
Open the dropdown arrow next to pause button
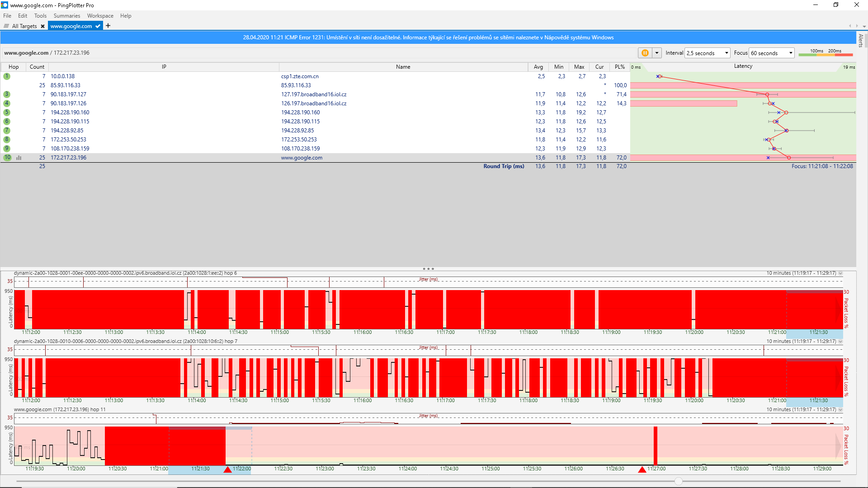(x=657, y=53)
